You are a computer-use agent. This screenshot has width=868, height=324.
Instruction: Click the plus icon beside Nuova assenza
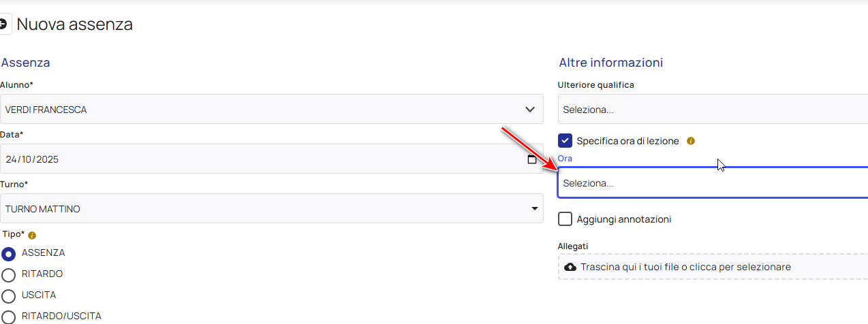click(x=4, y=25)
